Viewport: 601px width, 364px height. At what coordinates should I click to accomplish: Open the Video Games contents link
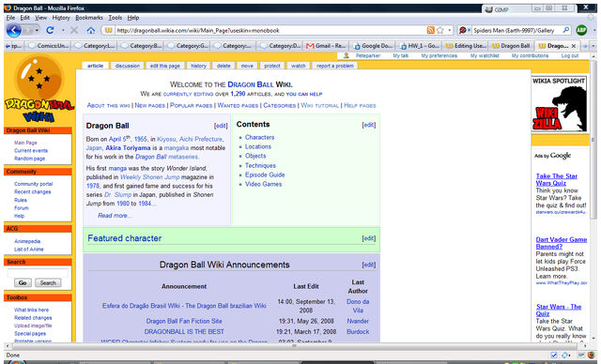pyautogui.click(x=263, y=184)
